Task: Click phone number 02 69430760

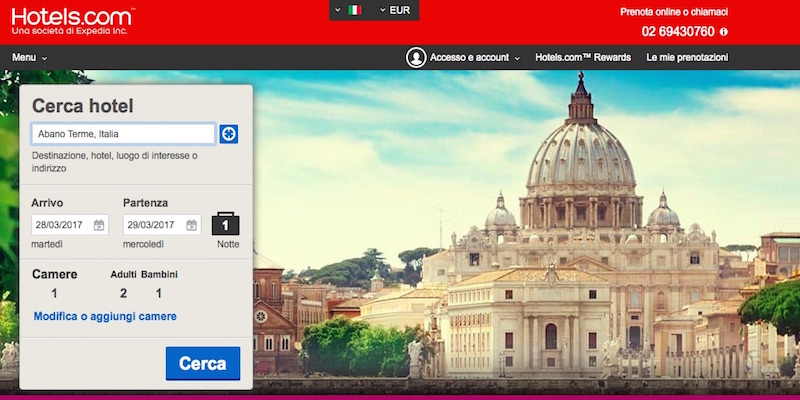Action: click(x=678, y=32)
